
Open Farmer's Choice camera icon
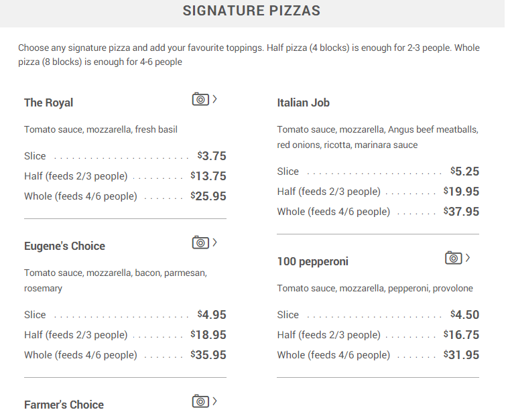[x=200, y=401]
